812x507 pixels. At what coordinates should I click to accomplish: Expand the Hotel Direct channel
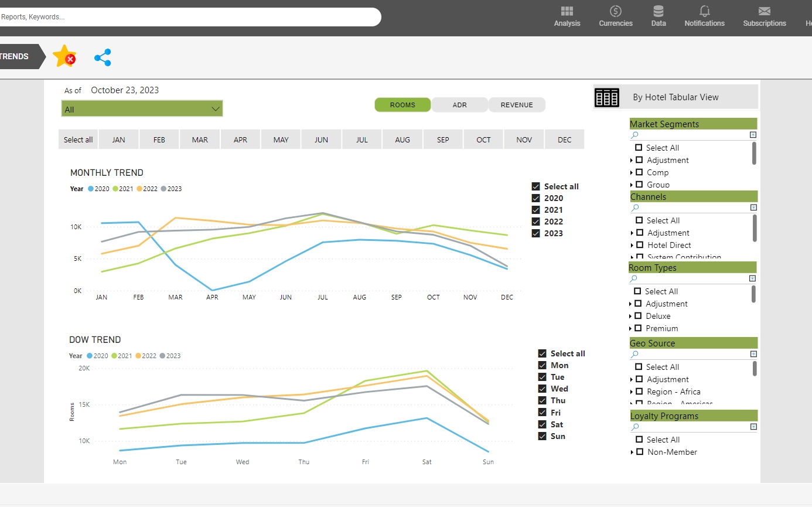(x=632, y=246)
